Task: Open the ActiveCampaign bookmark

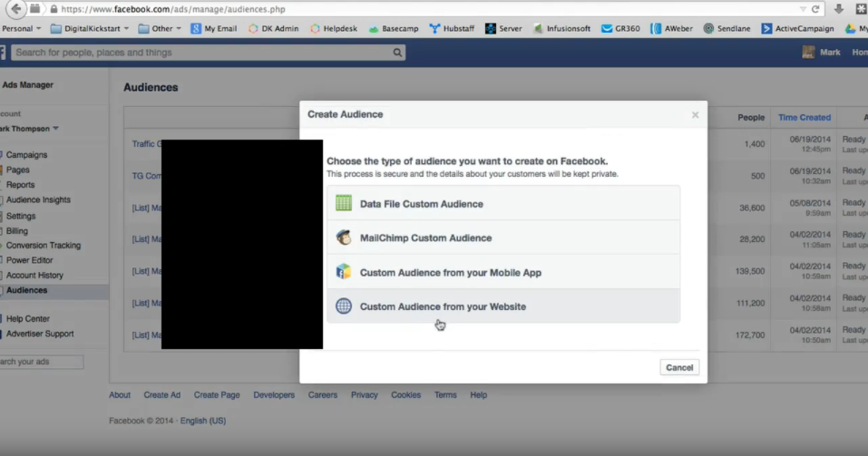Action: (797, 28)
